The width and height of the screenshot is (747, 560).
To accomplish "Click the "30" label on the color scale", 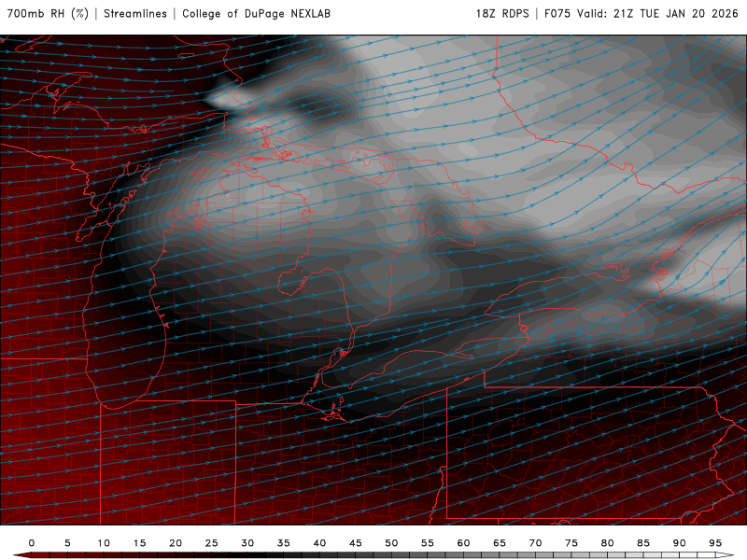I will 247,543.
